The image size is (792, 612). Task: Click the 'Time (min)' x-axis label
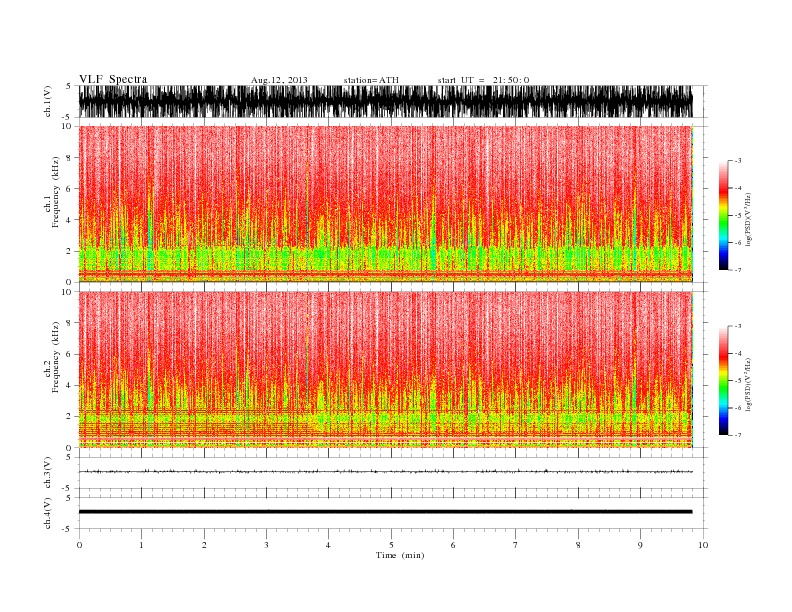[x=400, y=555]
